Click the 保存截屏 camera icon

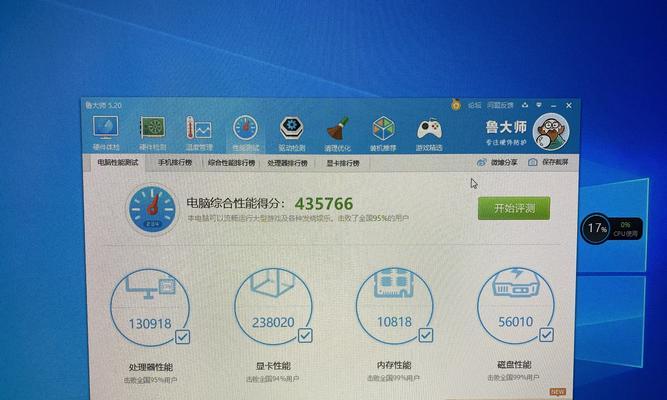pos(533,162)
